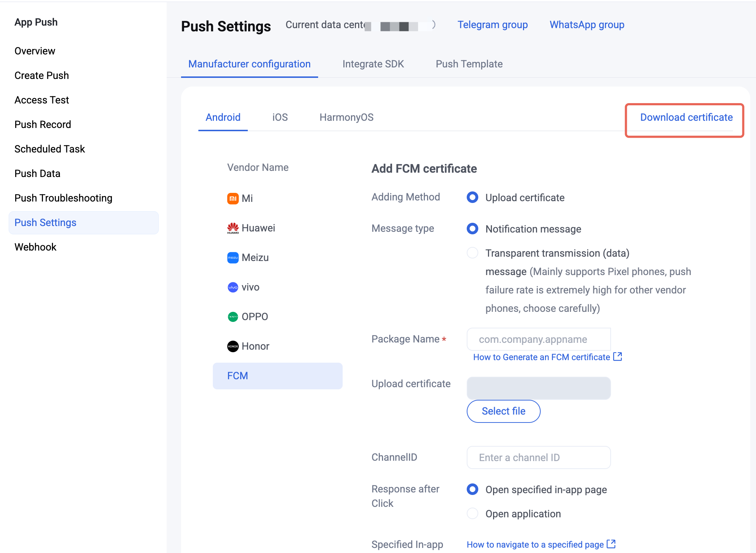Choose Transparent transmission (data) message option
This screenshot has width=756, height=553.
472,253
